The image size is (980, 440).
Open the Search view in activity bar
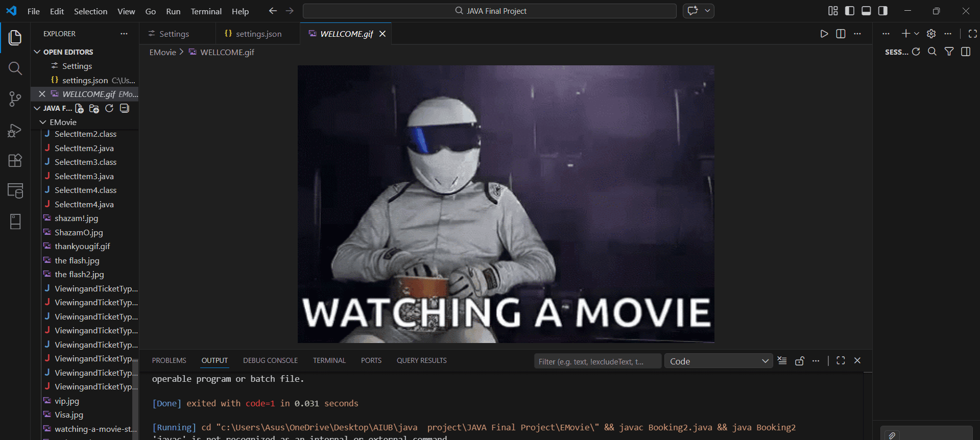15,68
